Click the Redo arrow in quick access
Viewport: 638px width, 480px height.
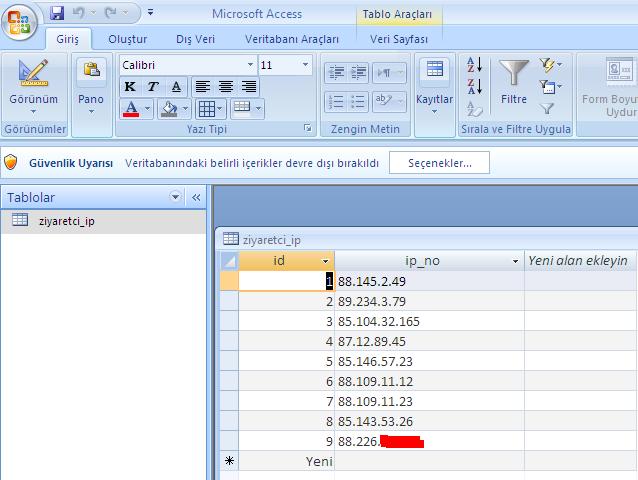tap(110, 13)
